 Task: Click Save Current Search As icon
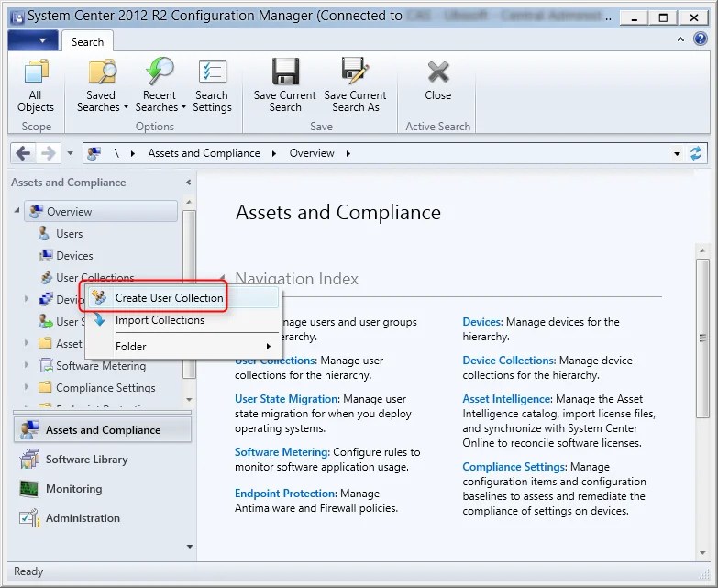(355, 71)
